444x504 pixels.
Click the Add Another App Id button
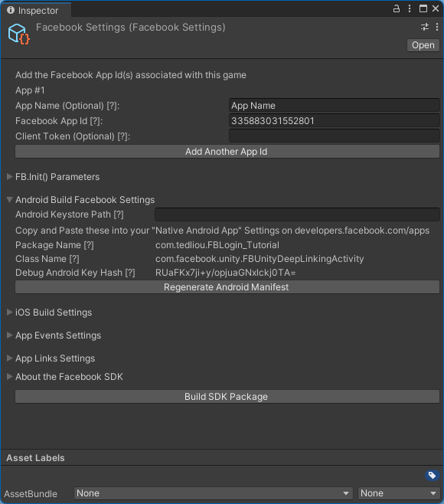click(227, 152)
